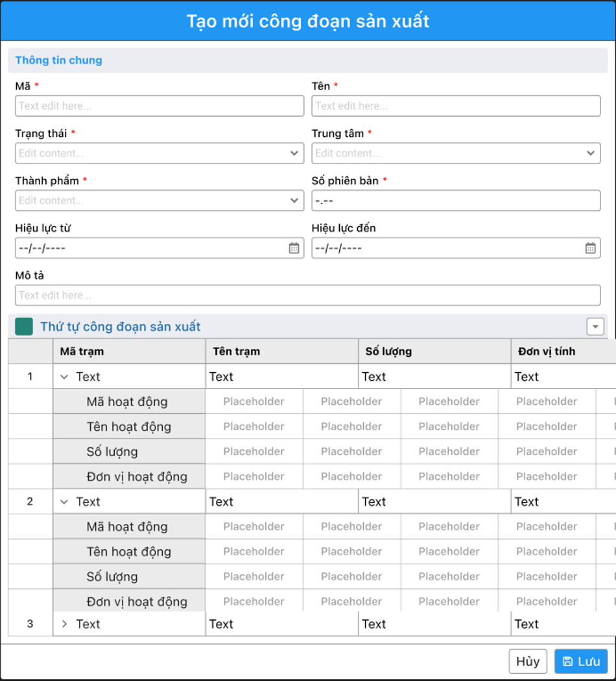Click the Mô tả description field
Image resolution: width=616 pixels, height=681 pixels.
[x=307, y=295]
